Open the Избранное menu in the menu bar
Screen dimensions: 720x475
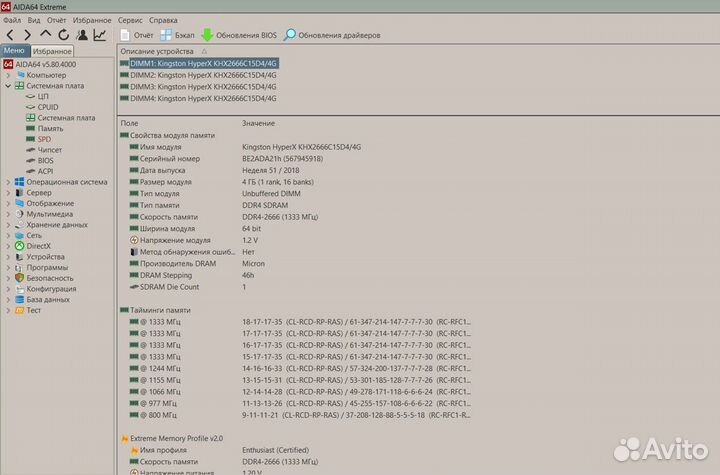click(92, 20)
